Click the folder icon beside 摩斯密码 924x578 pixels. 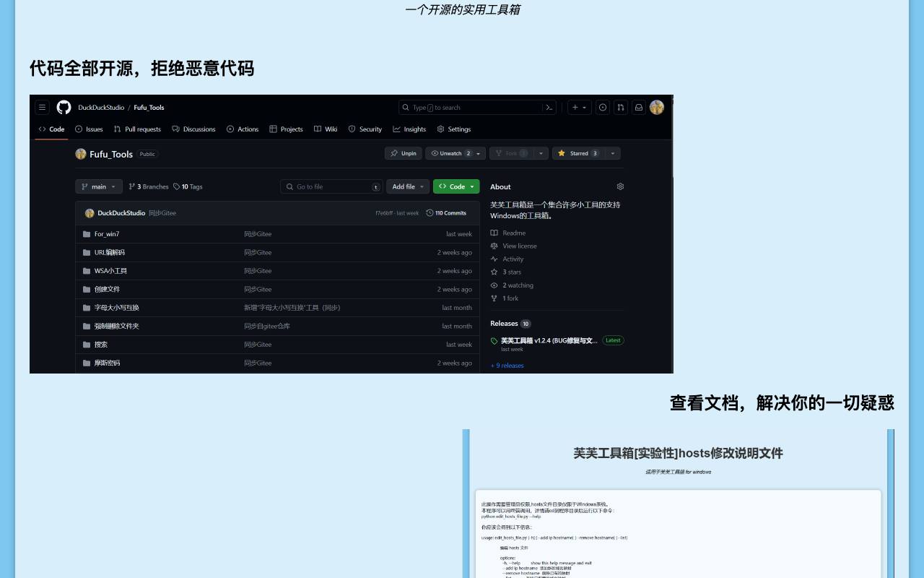click(87, 363)
